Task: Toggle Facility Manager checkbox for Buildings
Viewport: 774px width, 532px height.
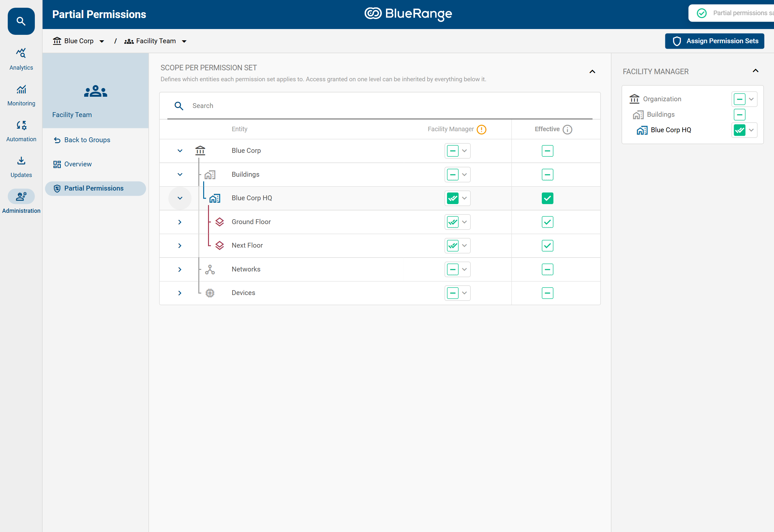Action: click(x=452, y=174)
